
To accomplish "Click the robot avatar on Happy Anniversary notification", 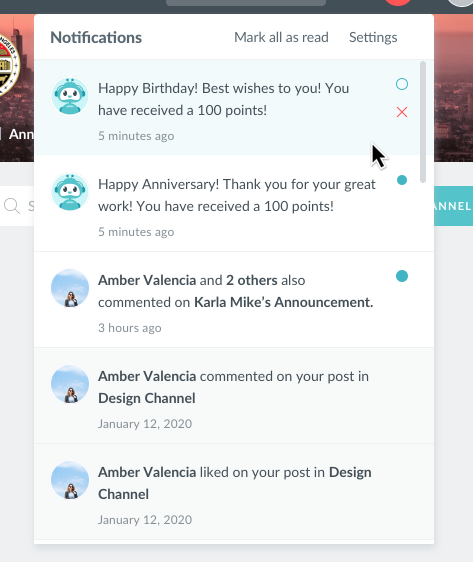I will pyautogui.click(x=70, y=192).
